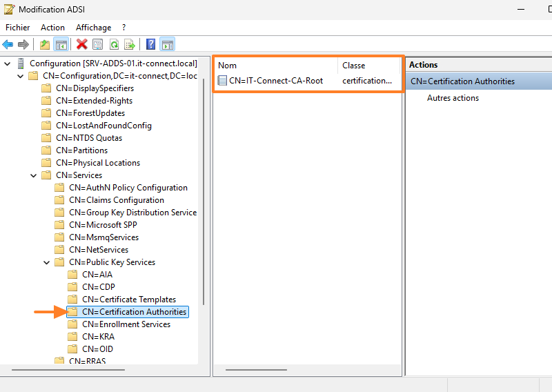Open Help with the question mark icon
This screenshot has width=552, height=392.
[150, 45]
